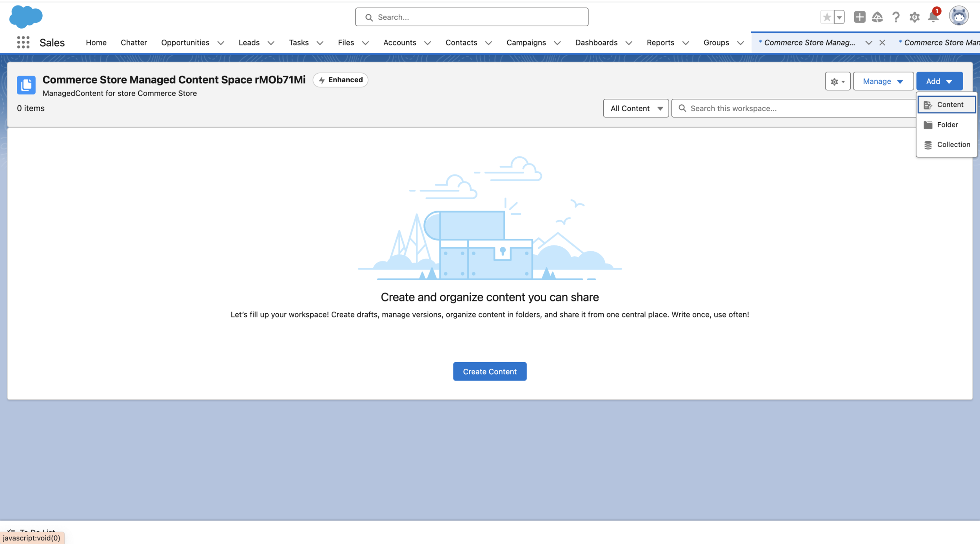This screenshot has height=544, width=980.
Task: Open workspace settings gear dropdown
Action: point(837,81)
